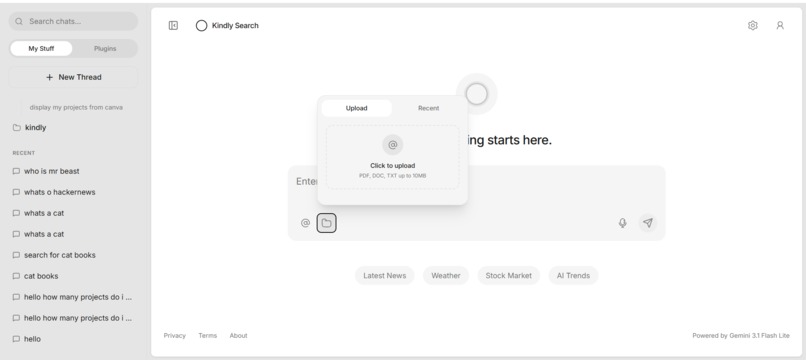Click the Stock Market suggestion chip

(508, 276)
